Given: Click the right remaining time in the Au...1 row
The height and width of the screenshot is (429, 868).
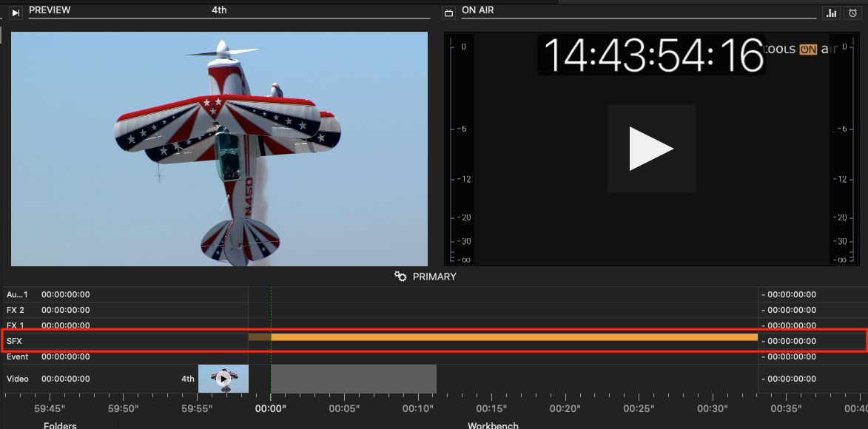Looking at the screenshot, I should (789, 294).
